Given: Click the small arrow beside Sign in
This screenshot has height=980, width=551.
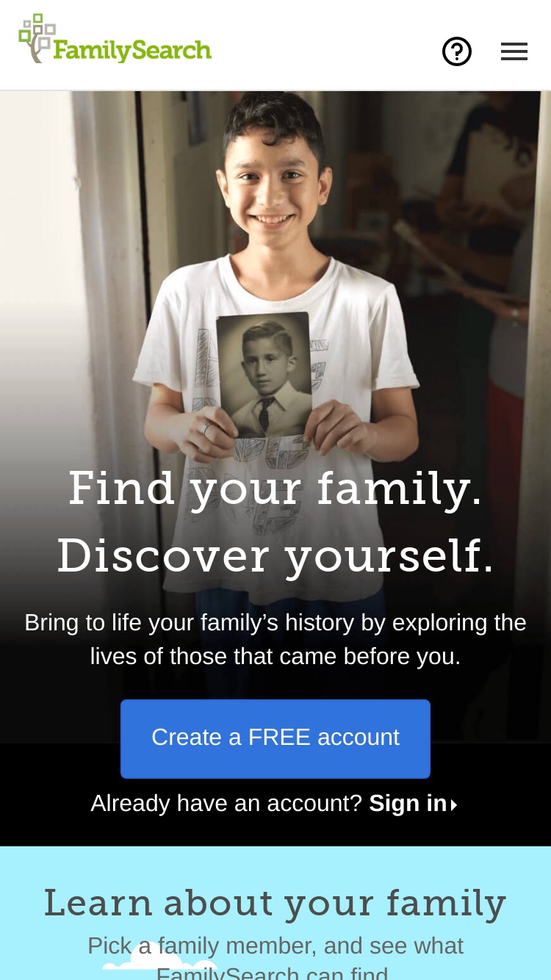Looking at the screenshot, I should pyautogui.click(x=454, y=805).
